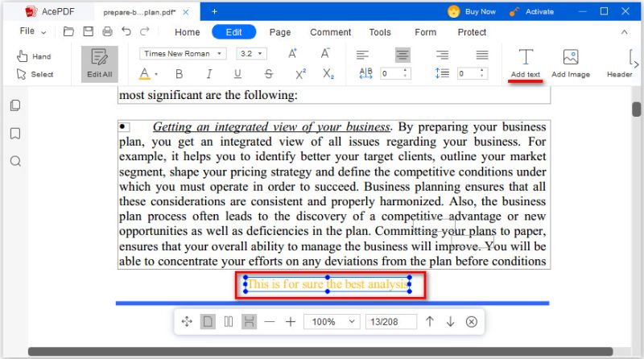Click the Buy Now button
644x359 pixels.
(472, 11)
